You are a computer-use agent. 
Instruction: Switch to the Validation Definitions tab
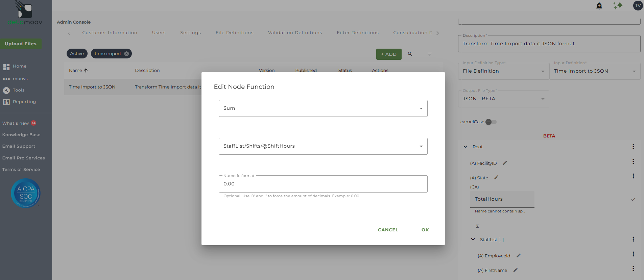click(295, 33)
